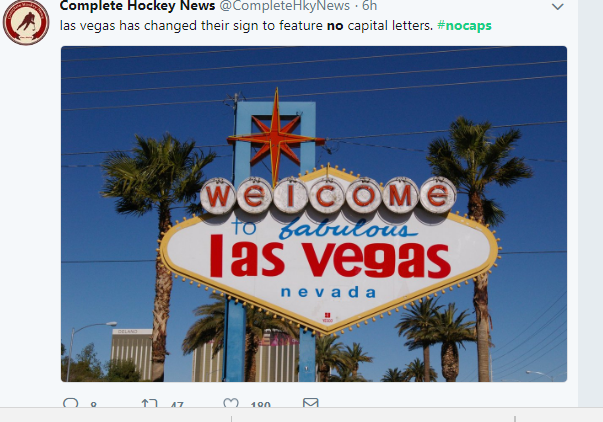Click the Complete Hockey News display name

[137, 6]
